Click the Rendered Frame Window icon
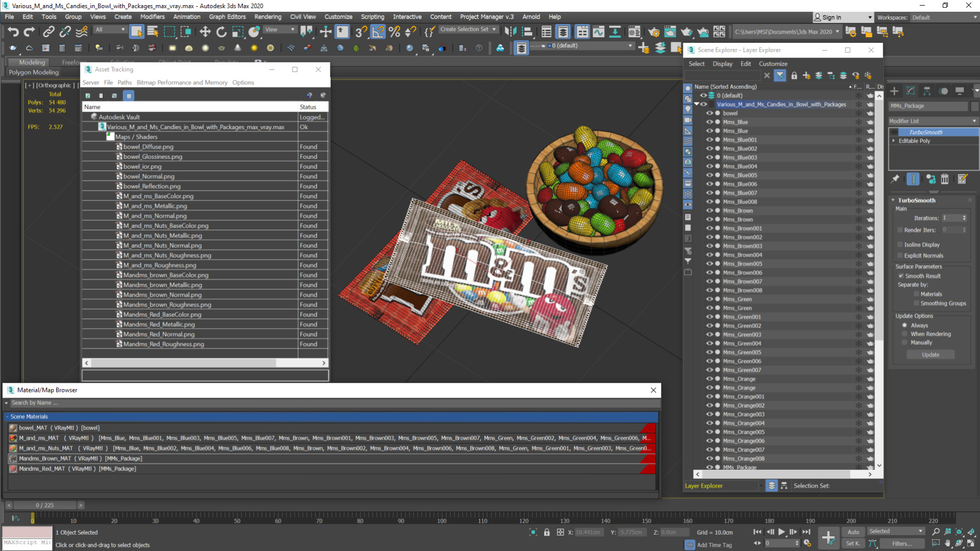Viewport: 980px width, 551px height. coord(670,32)
